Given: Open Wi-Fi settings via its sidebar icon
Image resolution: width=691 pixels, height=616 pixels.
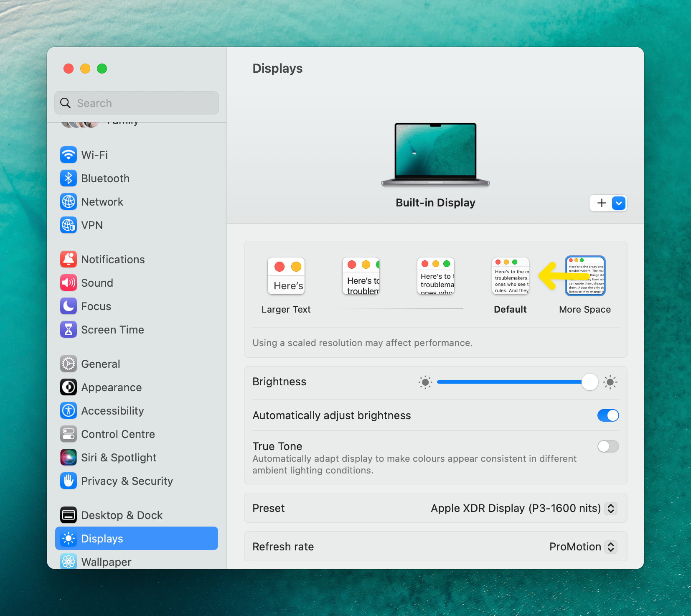Looking at the screenshot, I should coord(69,155).
